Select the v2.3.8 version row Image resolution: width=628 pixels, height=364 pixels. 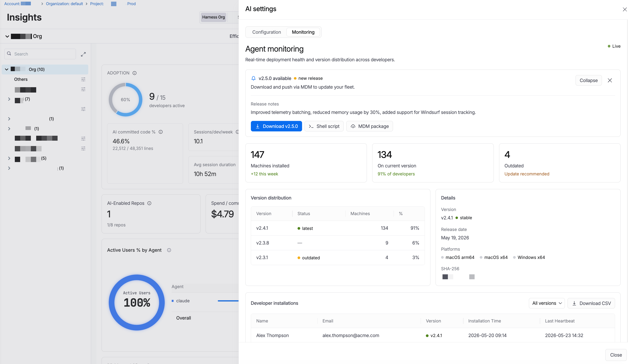[338, 243]
